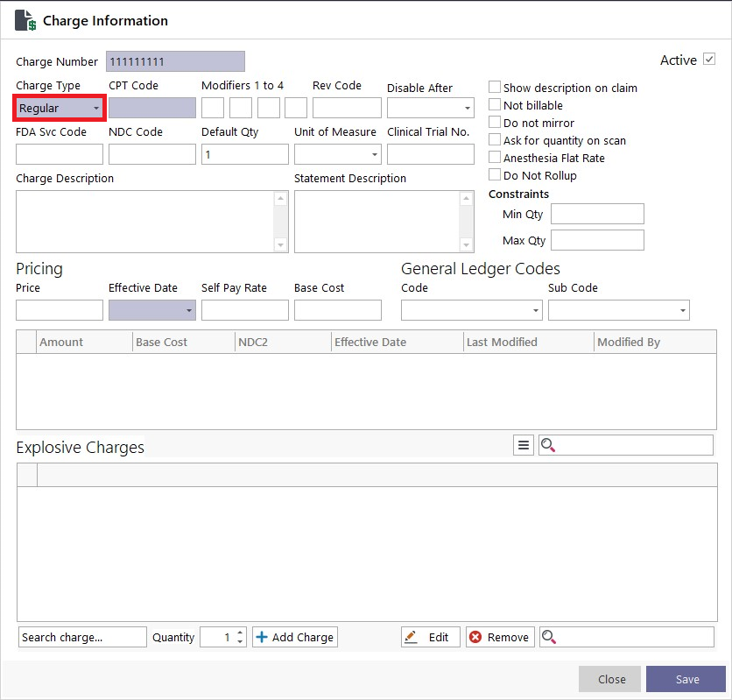Click the Charge Number field

point(175,61)
